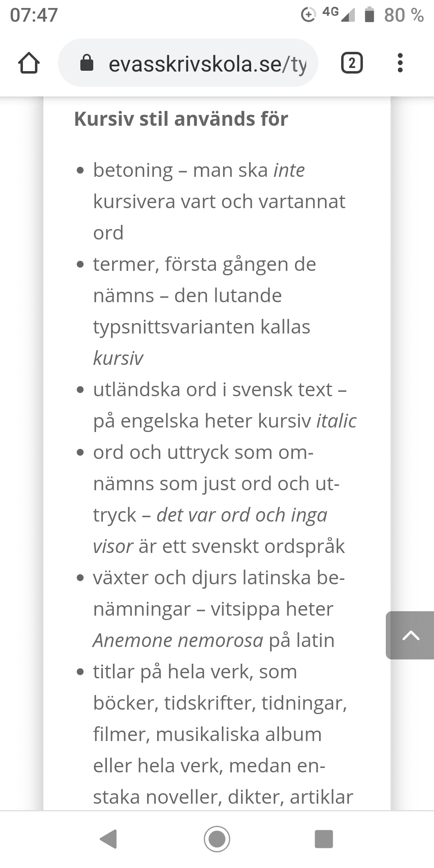This screenshot has height=868, width=434.
Task: Open the tab switcher showing 2 tabs
Action: tap(352, 63)
